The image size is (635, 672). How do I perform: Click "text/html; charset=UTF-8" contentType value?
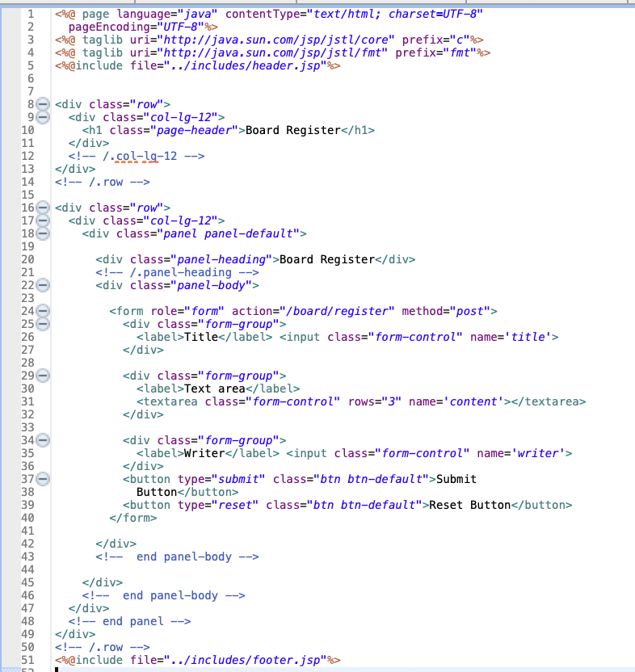pyautogui.click(x=395, y=15)
